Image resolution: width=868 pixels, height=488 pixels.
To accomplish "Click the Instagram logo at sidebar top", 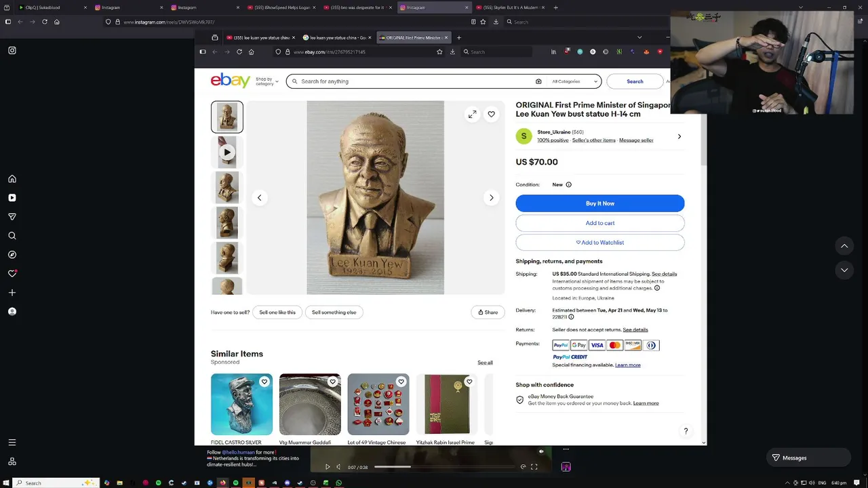I will coord(12,50).
